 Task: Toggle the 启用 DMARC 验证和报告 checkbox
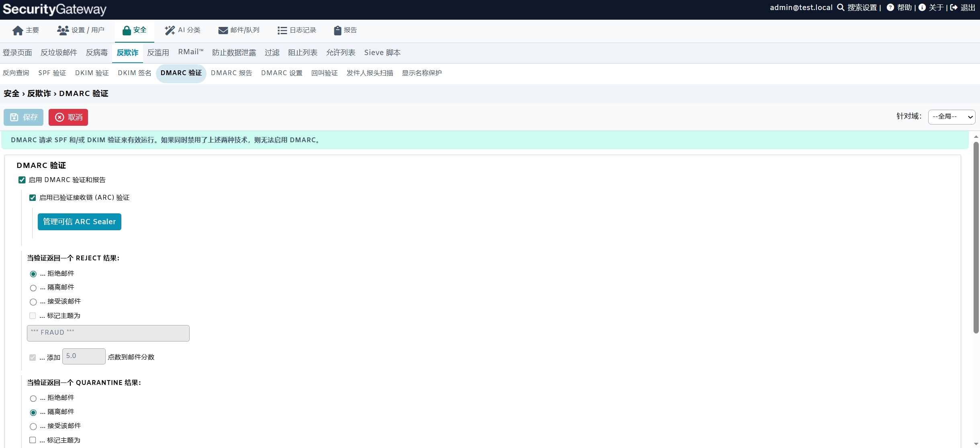[22, 180]
